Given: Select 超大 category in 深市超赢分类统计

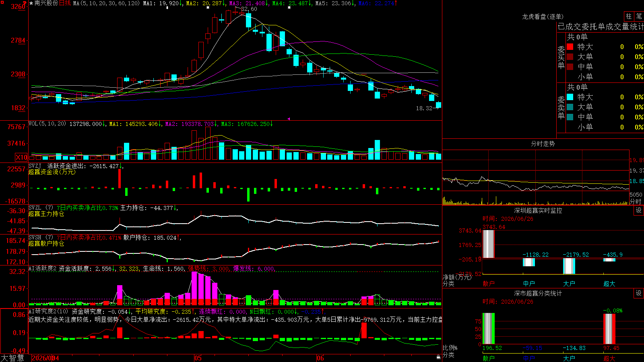Looking at the screenshot, I should [609, 358].
